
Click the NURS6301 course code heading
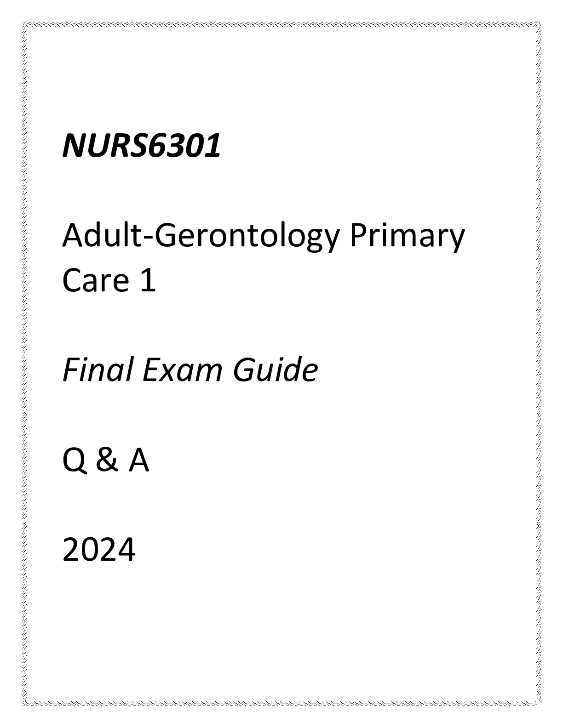pos(141,146)
